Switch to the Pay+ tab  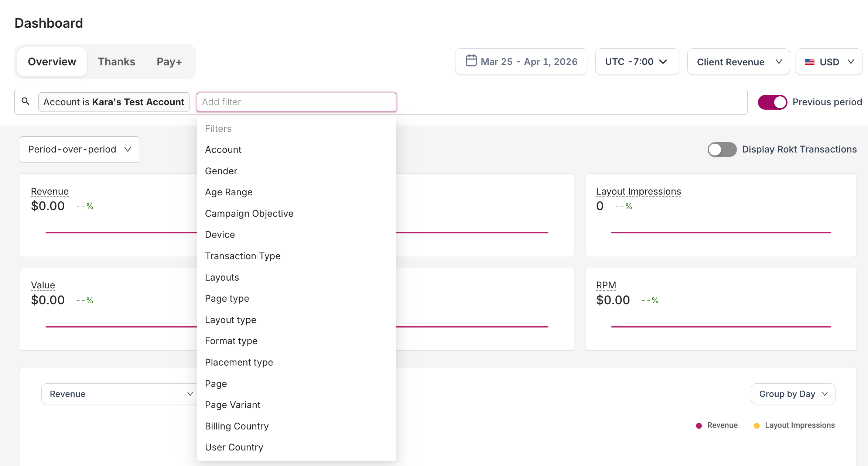(169, 61)
